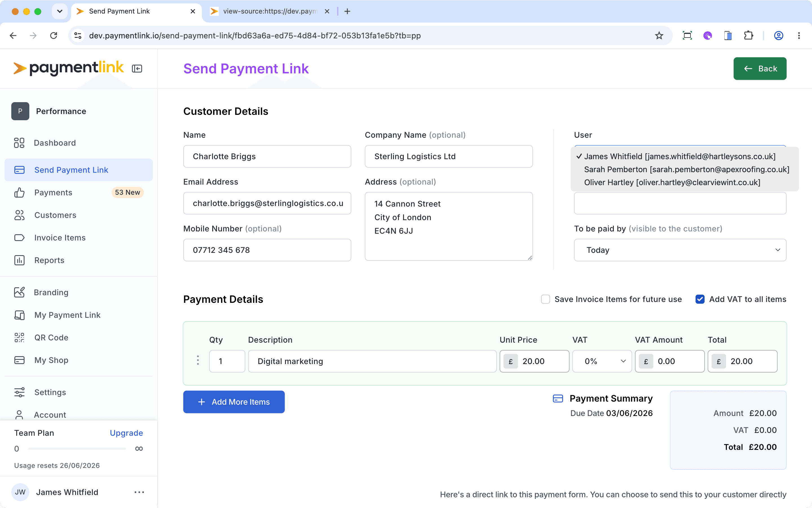
Task: Click the Qty field
Action: click(x=227, y=361)
